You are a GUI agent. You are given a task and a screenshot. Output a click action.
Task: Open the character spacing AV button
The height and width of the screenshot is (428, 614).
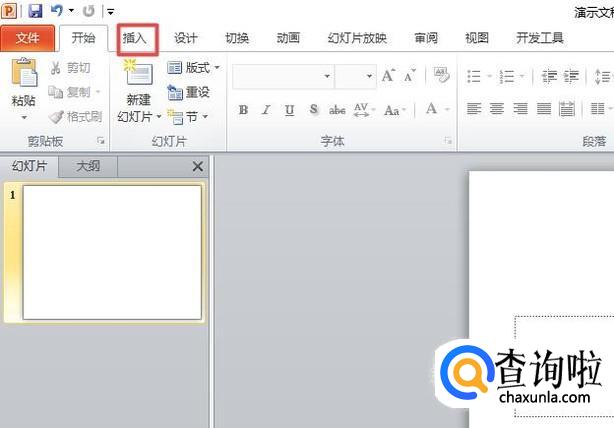pos(364,110)
